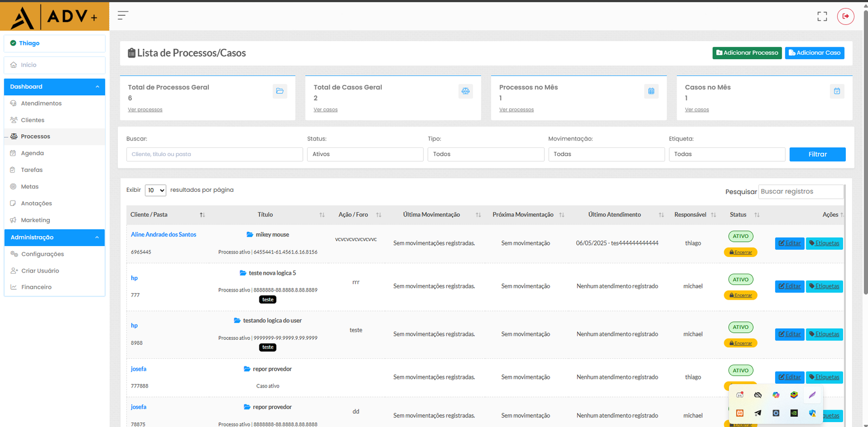The width and height of the screenshot is (868, 427).
Task: Click the Adicionar Processo button
Action: coord(746,53)
